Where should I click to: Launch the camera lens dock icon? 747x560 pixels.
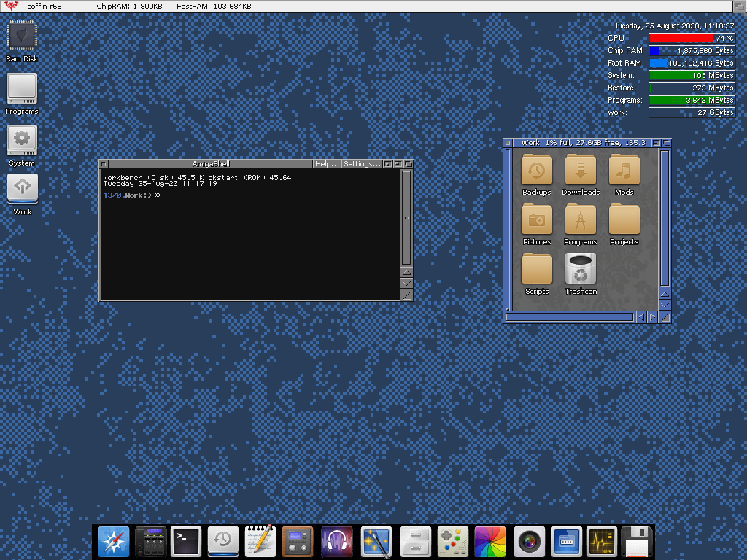pos(529,542)
